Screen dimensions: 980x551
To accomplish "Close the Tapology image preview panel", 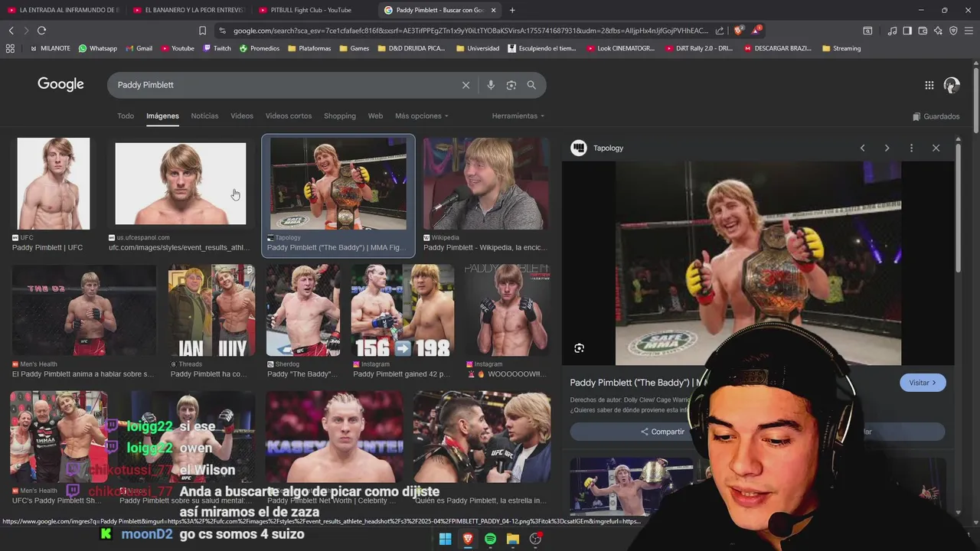I will [x=936, y=148].
